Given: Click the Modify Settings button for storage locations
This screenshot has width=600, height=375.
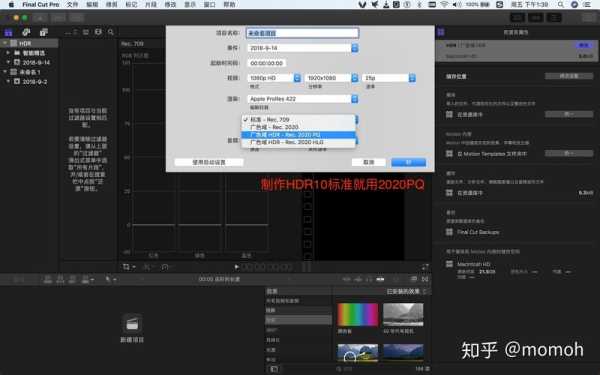Looking at the screenshot, I should (x=569, y=76).
